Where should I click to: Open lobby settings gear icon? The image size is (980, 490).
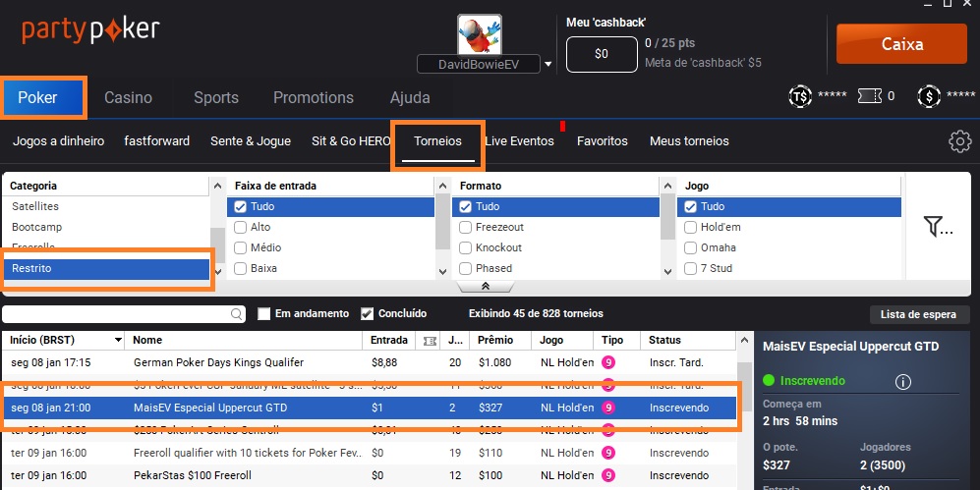click(x=960, y=141)
